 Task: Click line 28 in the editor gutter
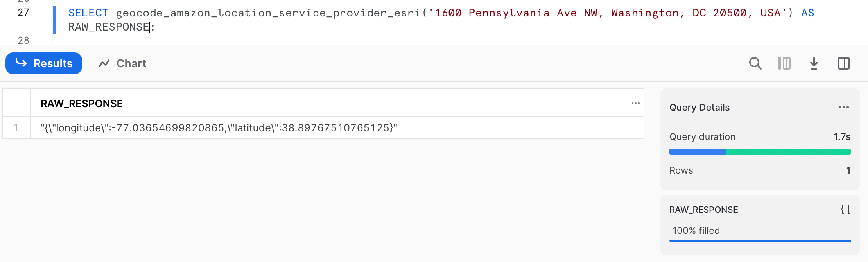23,40
